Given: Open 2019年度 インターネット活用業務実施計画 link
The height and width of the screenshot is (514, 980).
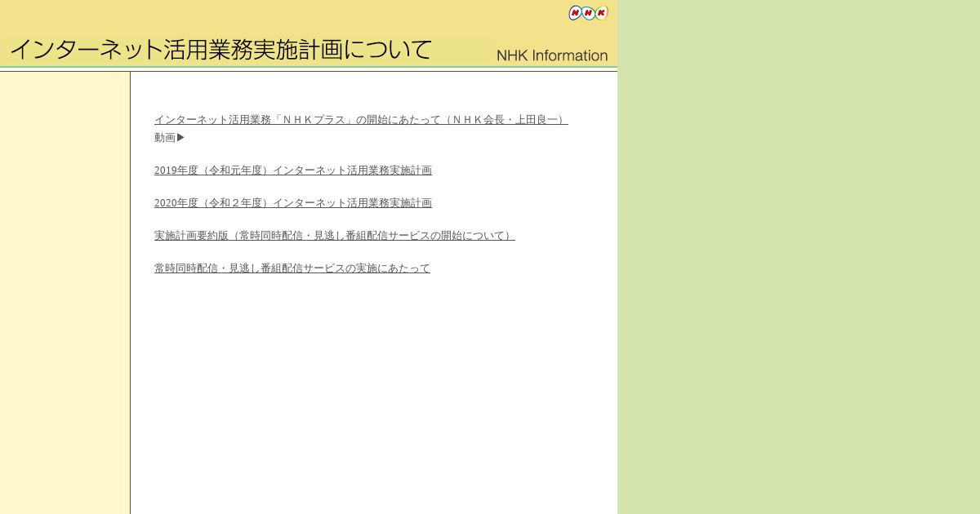Looking at the screenshot, I should click(x=293, y=171).
